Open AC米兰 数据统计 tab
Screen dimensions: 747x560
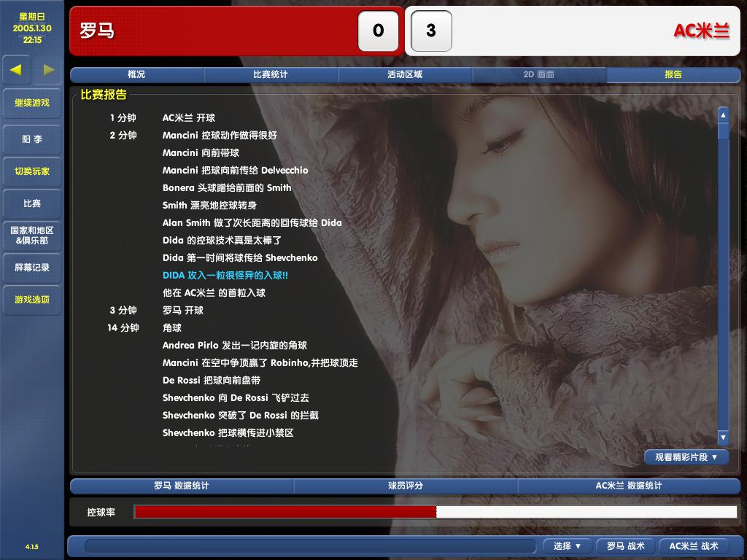click(629, 486)
